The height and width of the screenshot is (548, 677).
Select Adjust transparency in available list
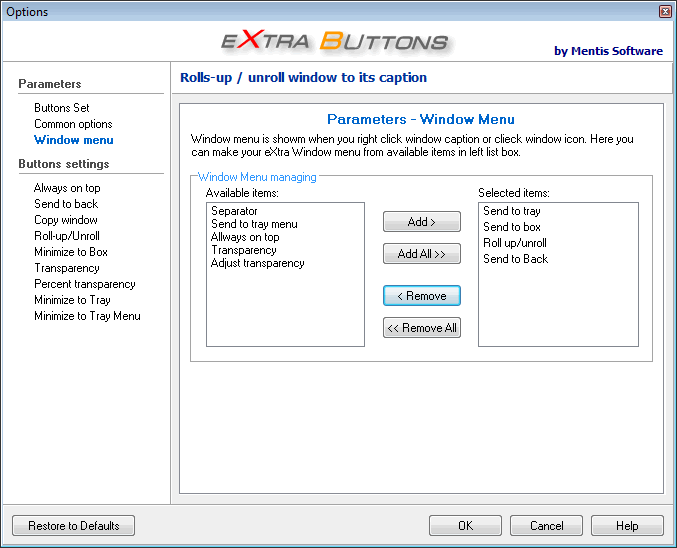coord(257,263)
